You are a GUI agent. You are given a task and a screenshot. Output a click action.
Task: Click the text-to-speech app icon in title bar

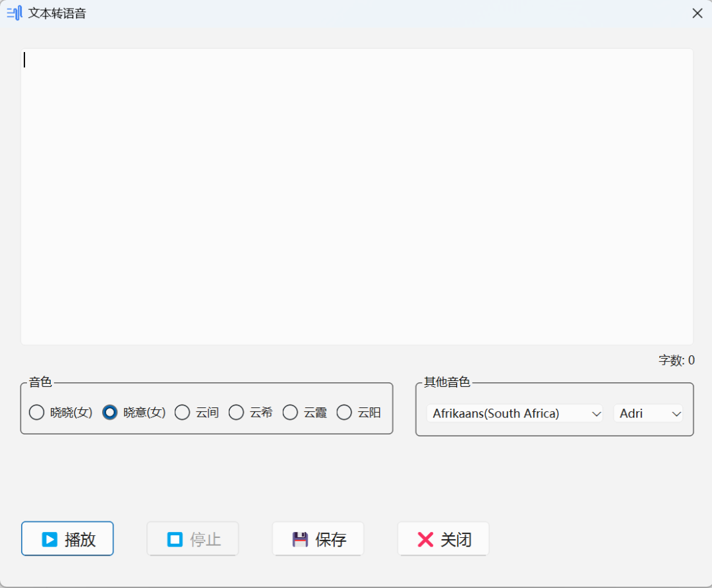point(14,13)
